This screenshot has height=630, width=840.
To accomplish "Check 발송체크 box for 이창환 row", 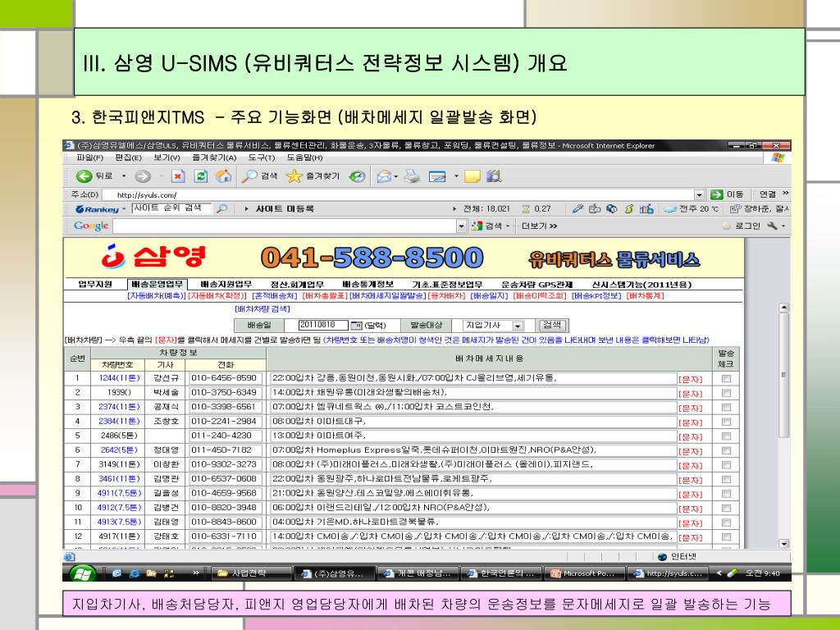I will coord(727,465).
